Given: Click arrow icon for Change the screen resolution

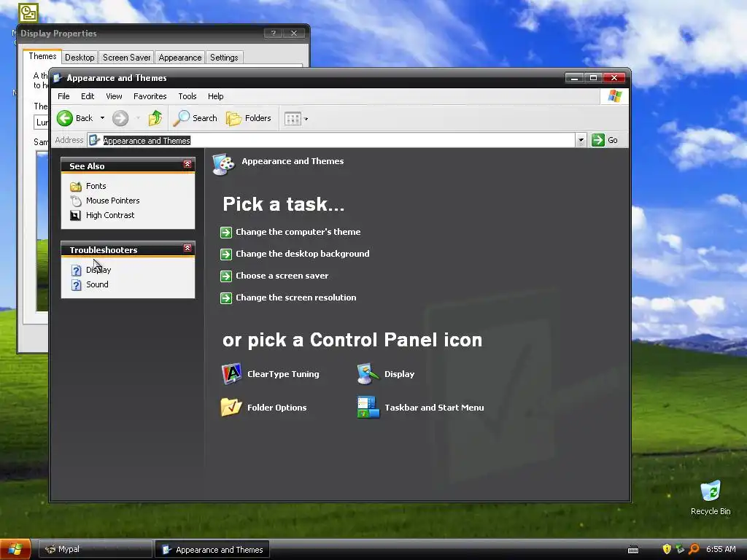Looking at the screenshot, I should point(226,298).
